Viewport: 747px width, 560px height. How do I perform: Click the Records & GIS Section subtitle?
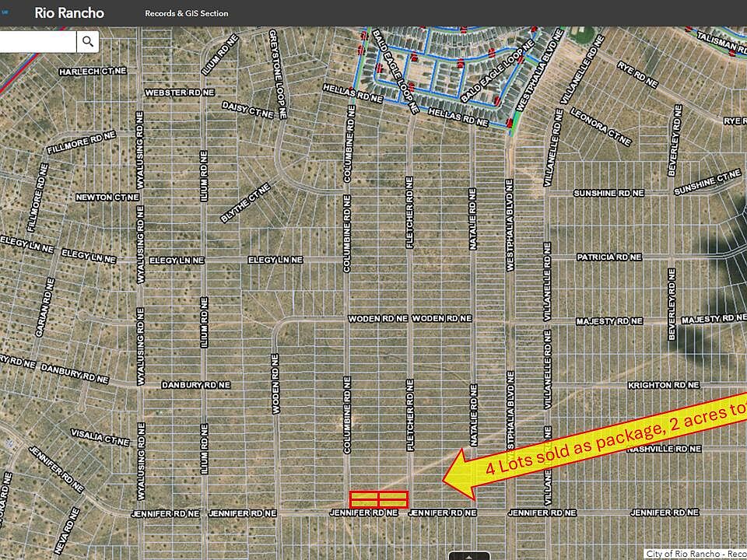point(186,13)
